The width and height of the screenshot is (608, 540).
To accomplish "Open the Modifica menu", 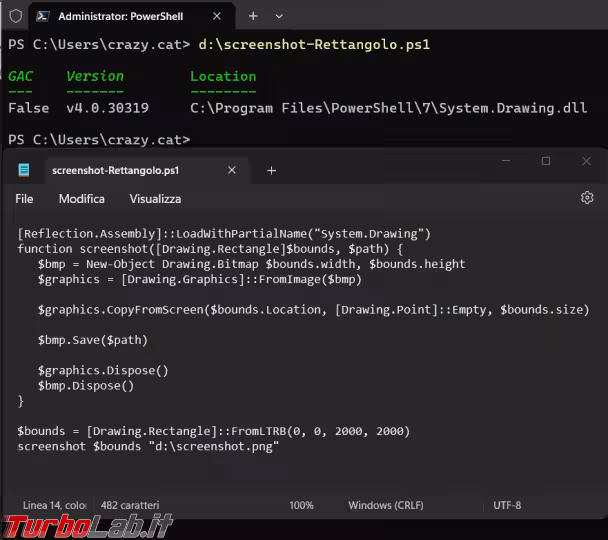I will 82,199.
